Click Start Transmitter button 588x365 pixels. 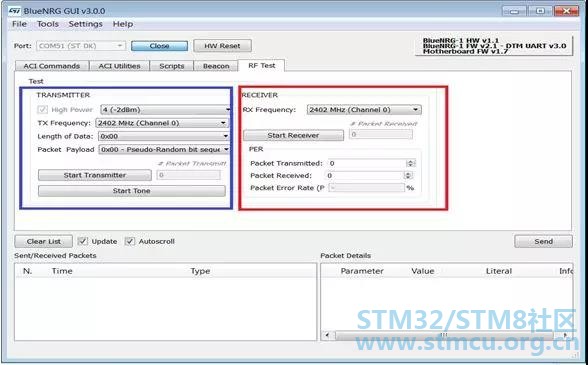pos(95,175)
